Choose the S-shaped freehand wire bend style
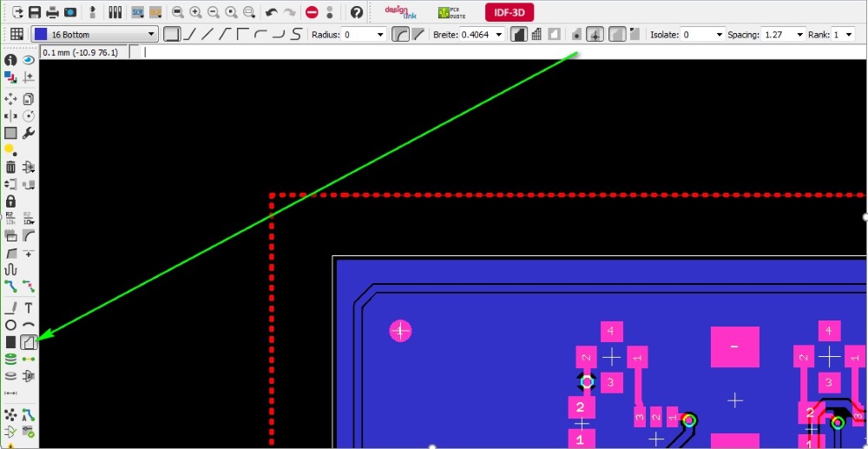The width and height of the screenshot is (868, 449). coord(296,35)
